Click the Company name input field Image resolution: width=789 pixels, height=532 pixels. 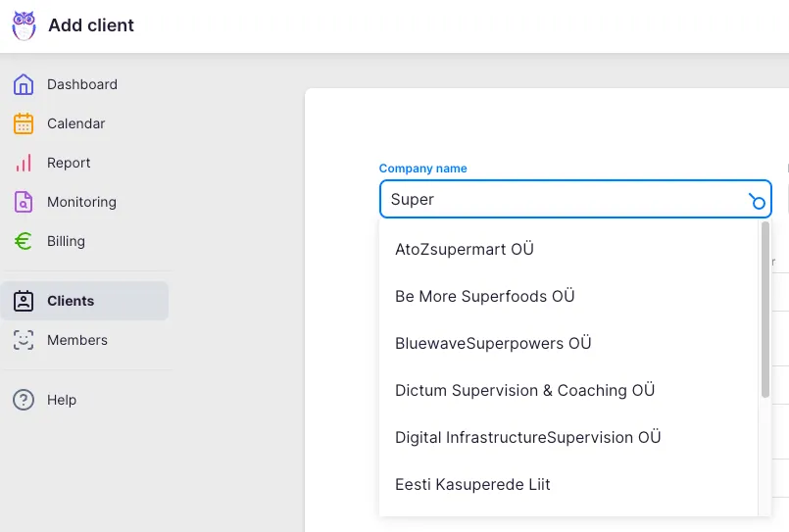click(x=559, y=199)
